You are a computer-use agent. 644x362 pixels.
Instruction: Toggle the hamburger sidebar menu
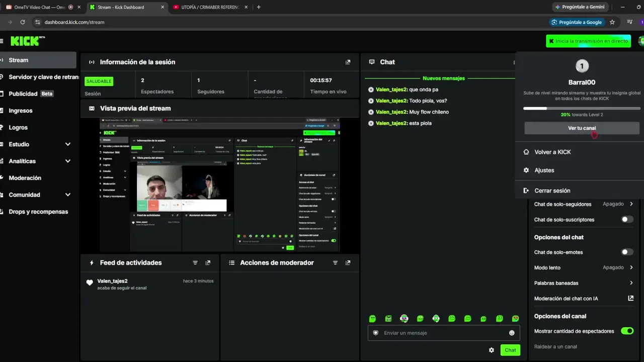pyautogui.click(x=2, y=41)
